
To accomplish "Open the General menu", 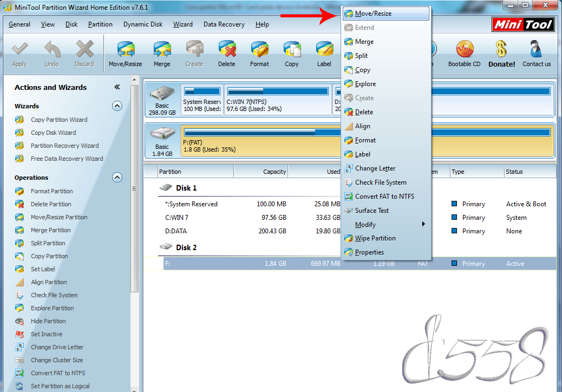I will [19, 24].
